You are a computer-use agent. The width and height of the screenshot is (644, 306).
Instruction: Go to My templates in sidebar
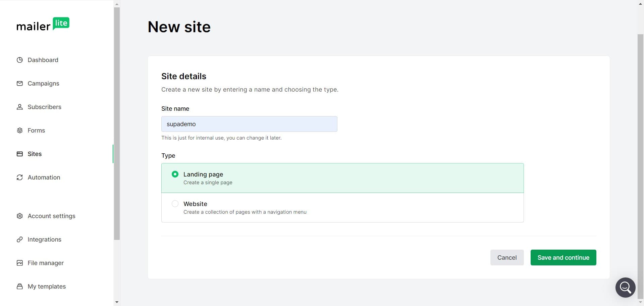[x=47, y=287]
